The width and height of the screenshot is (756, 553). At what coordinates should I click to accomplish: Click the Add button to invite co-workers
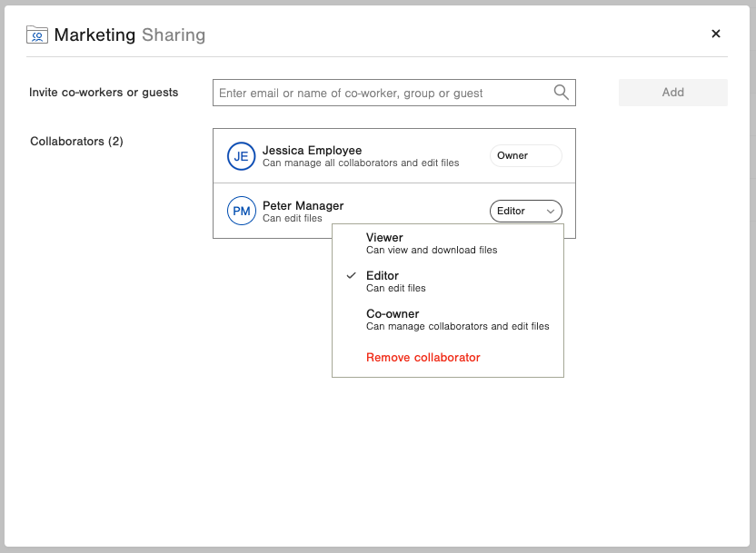(x=672, y=92)
